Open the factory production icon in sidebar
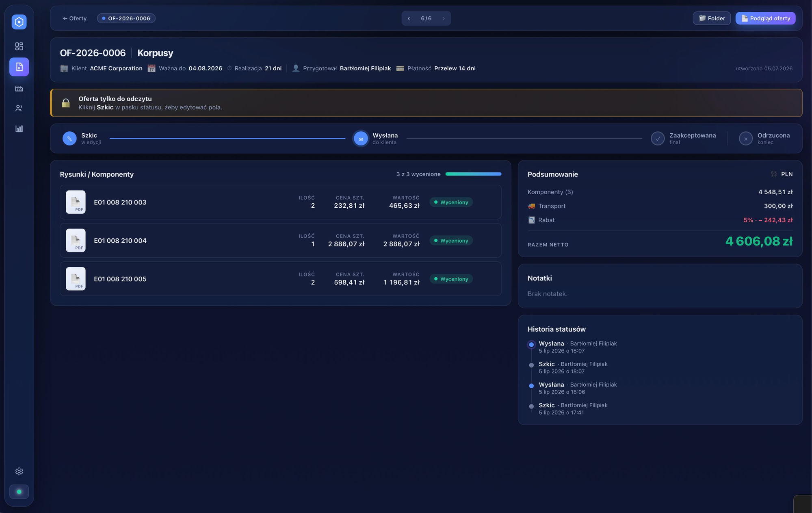This screenshot has height=513, width=812. (x=19, y=89)
